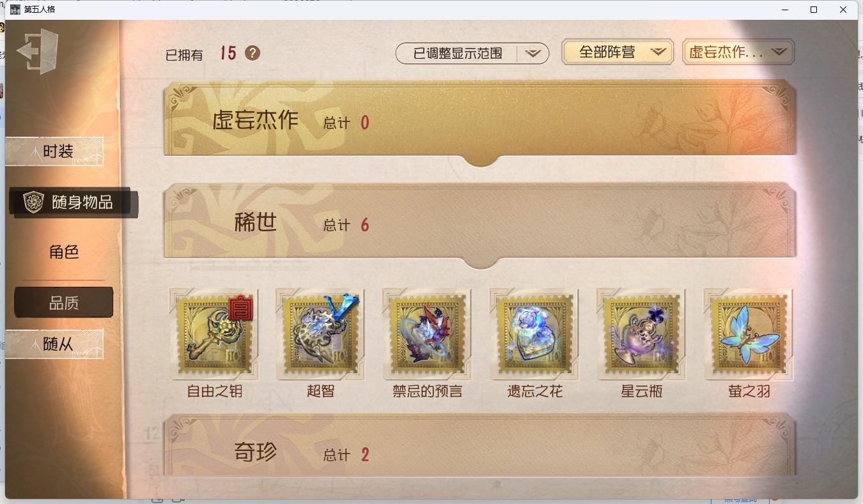This screenshot has height=504, width=863.
Task: Click the exit door icon
Action: 37,50
